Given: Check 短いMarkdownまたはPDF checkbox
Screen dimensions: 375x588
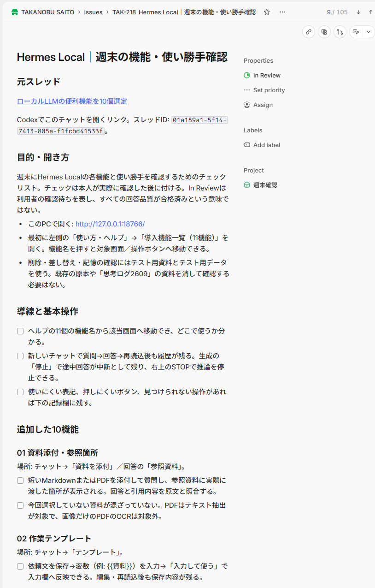Looking at the screenshot, I should pos(20,481).
